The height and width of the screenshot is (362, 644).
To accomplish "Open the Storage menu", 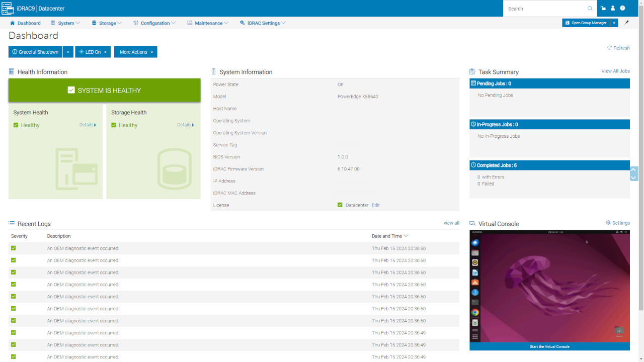I will [107, 23].
